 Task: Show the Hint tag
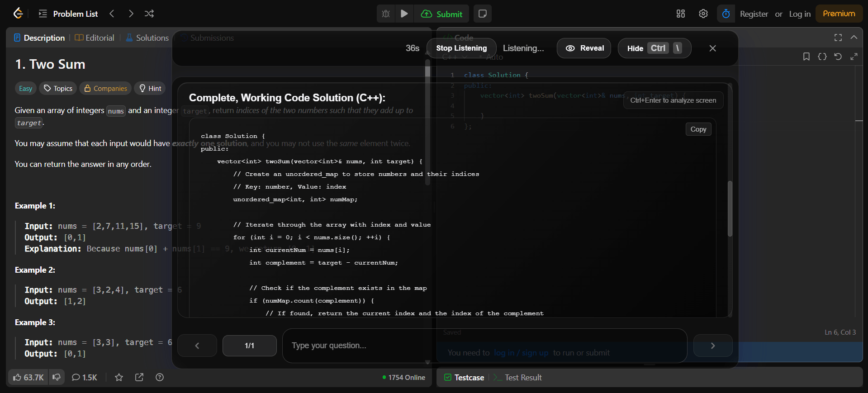(150, 89)
